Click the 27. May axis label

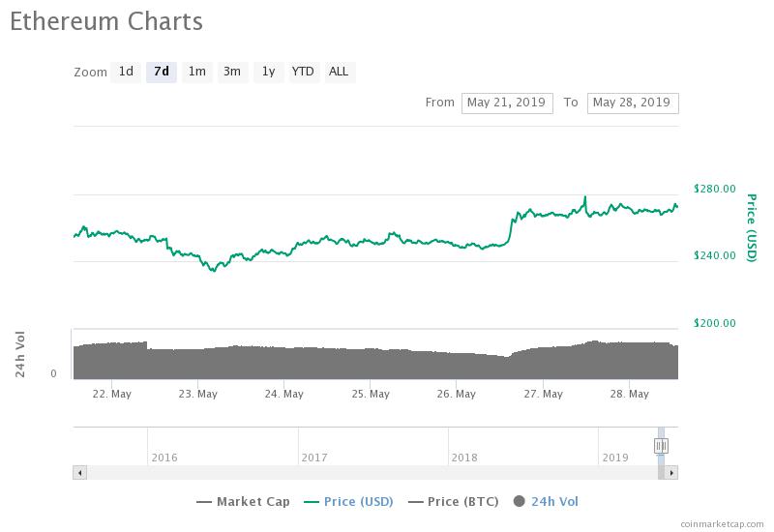[544, 394]
